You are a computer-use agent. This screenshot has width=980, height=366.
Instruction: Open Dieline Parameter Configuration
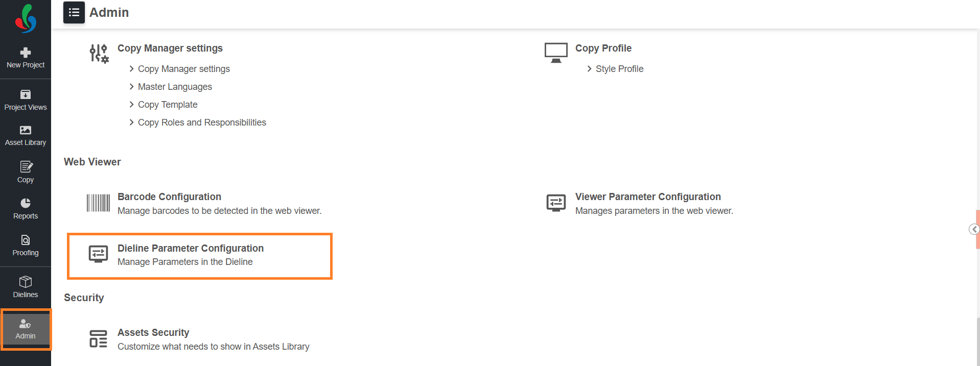[191, 249]
